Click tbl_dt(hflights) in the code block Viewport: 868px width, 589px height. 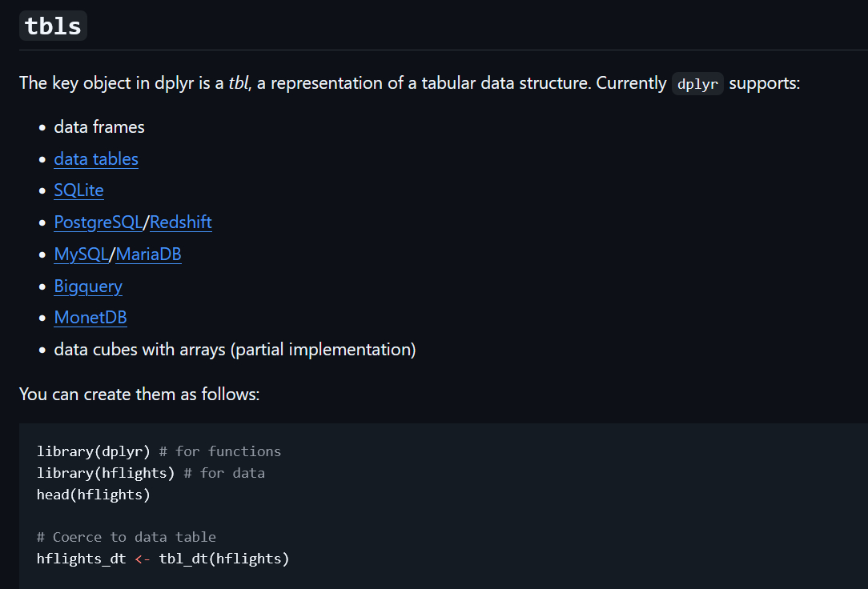224,559
